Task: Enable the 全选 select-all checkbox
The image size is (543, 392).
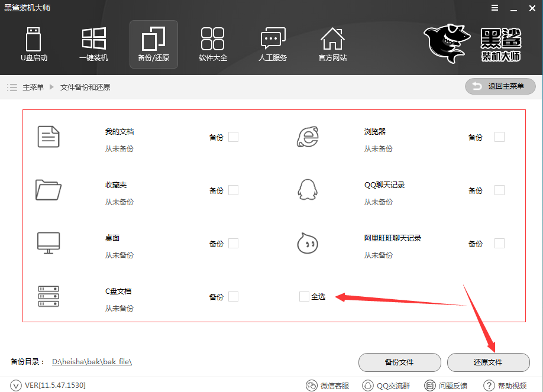Action: tap(303, 297)
